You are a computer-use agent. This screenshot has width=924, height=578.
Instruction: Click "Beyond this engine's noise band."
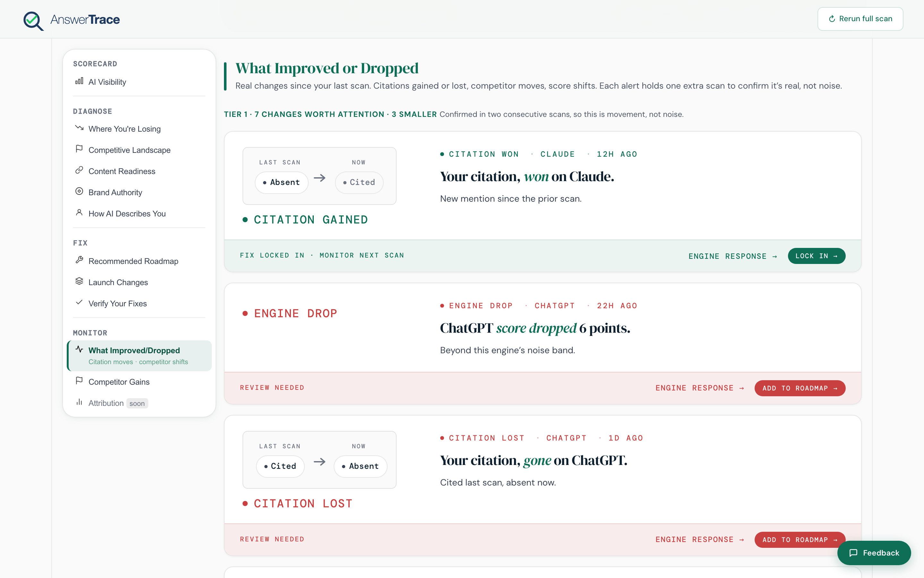tap(508, 350)
